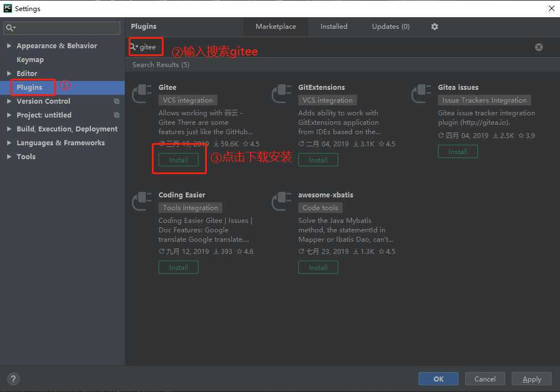Viewport: 560px width, 392px height.
Task: Click GitExtensions 3.1K downloads count
Action: (x=364, y=144)
